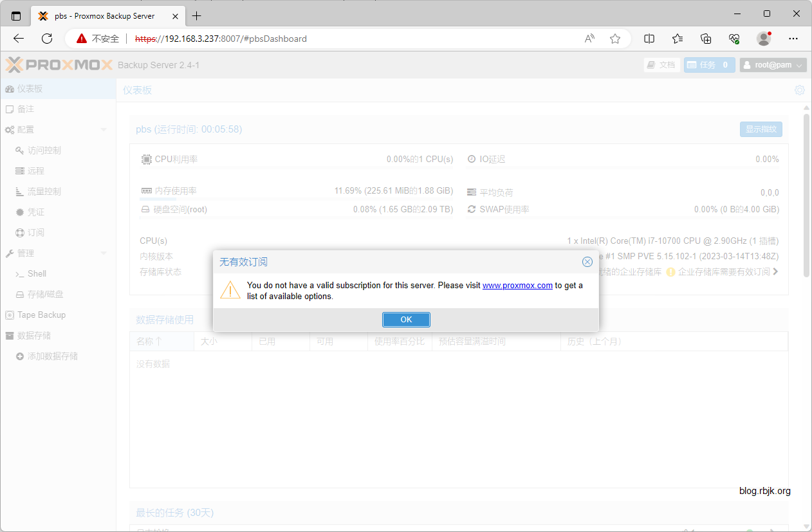The image size is (812, 532).
Task: Click the read aloud icon in address bar
Action: (x=589, y=39)
